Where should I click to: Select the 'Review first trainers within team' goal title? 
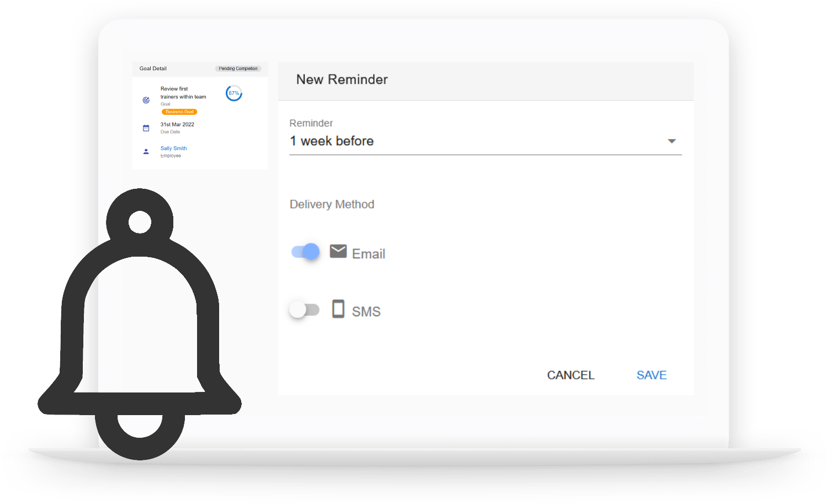point(183,93)
